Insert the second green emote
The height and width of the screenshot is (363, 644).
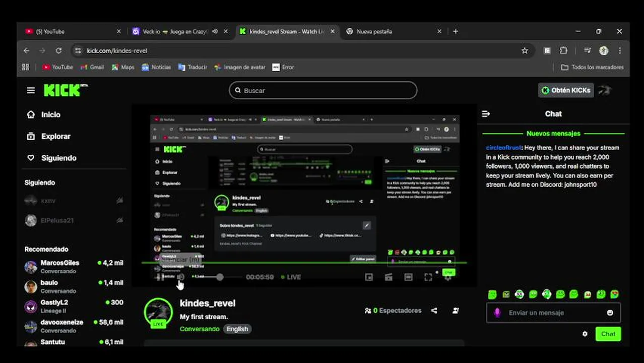pos(506,294)
